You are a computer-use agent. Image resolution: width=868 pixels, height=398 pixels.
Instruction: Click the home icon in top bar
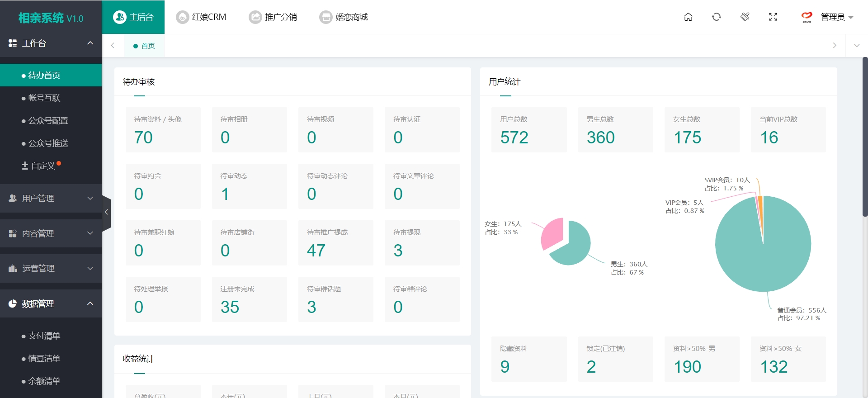tap(688, 17)
